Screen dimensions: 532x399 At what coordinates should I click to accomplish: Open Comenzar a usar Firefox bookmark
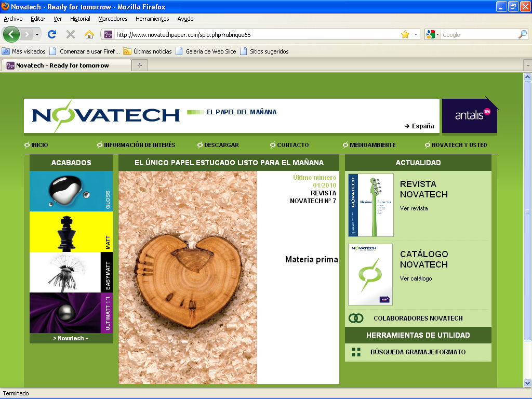(x=85, y=51)
